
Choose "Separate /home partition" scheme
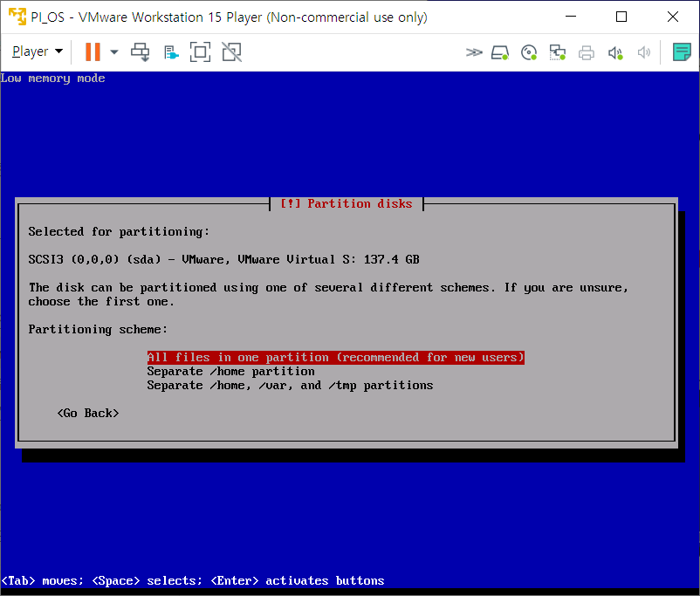(230, 371)
